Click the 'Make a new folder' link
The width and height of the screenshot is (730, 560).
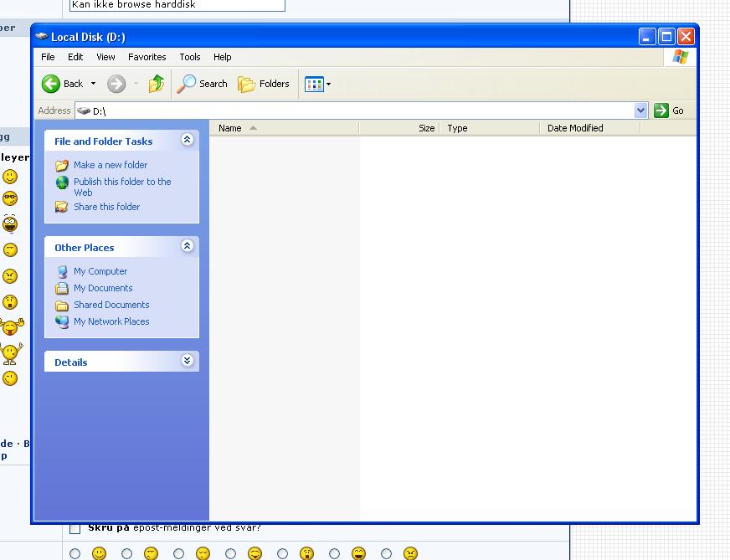point(111,165)
